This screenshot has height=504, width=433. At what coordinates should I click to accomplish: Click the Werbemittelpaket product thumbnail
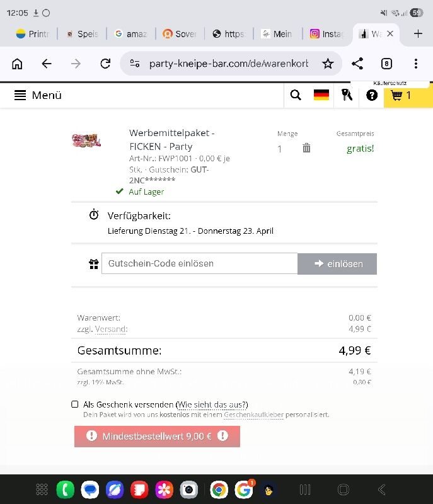(x=86, y=140)
